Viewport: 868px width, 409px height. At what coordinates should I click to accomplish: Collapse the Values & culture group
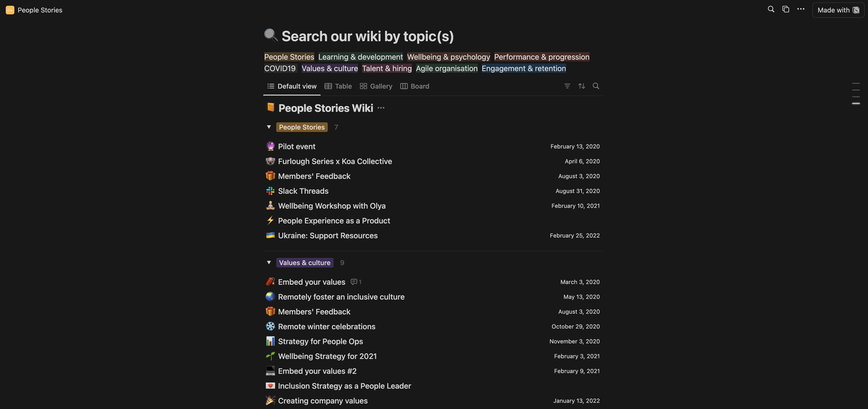point(269,262)
